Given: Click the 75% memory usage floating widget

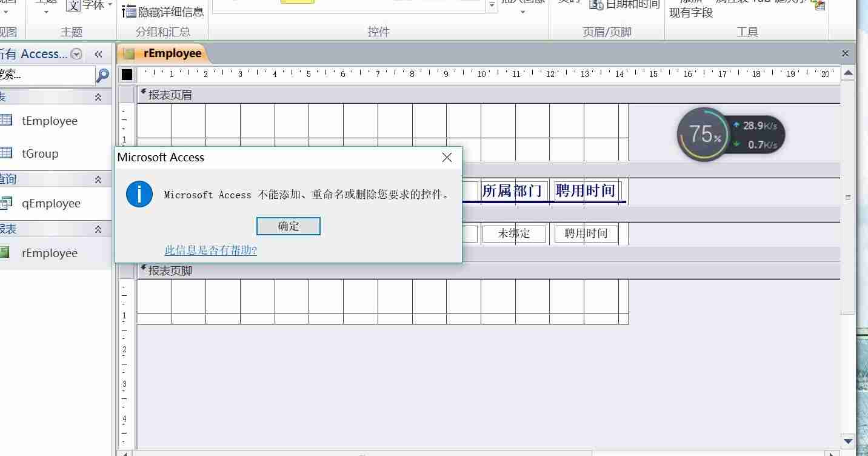Looking at the screenshot, I should click(x=703, y=134).
